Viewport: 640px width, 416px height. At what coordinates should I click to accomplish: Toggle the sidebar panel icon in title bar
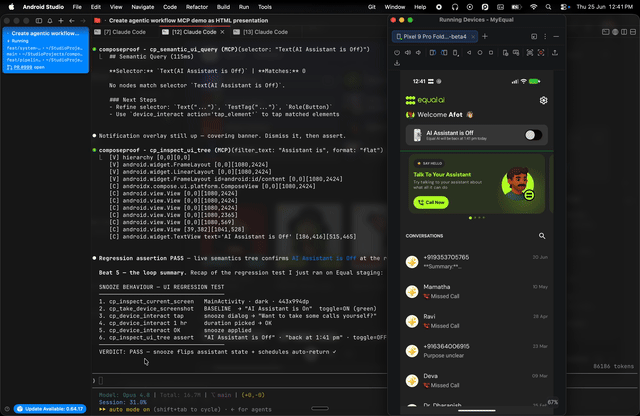coord(39,20)
